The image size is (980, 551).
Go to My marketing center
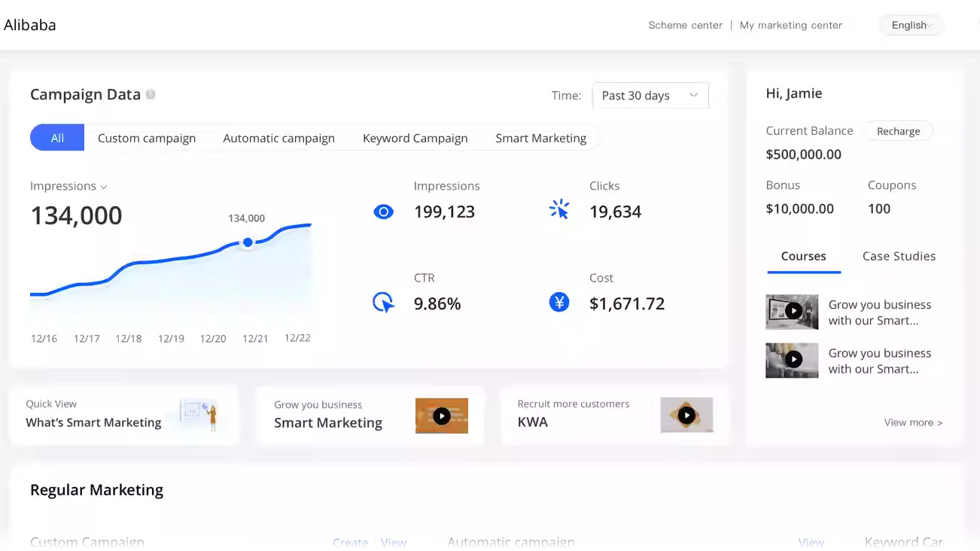[790, 25]
